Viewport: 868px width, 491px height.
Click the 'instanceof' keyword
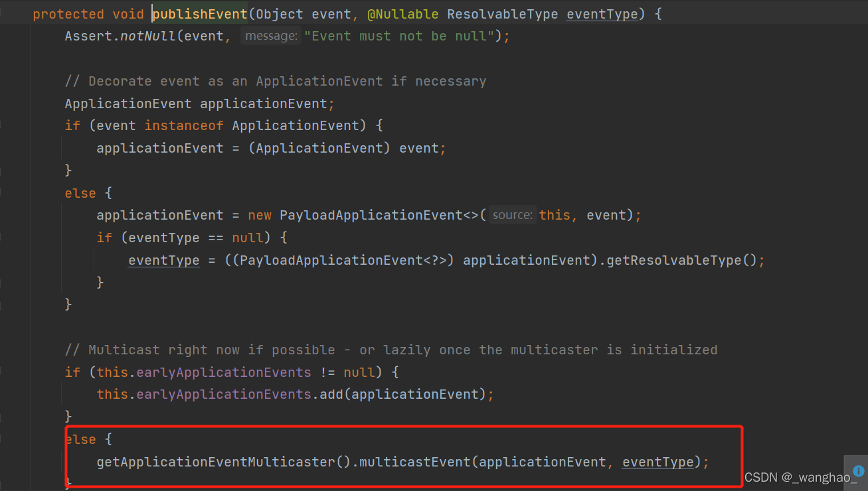(184, 125)
